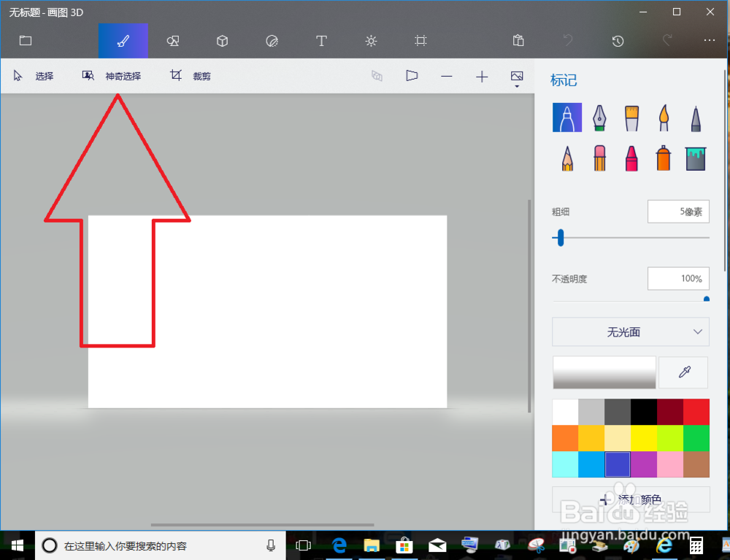Activate the Eyedropper color picker

click(683, 372)
